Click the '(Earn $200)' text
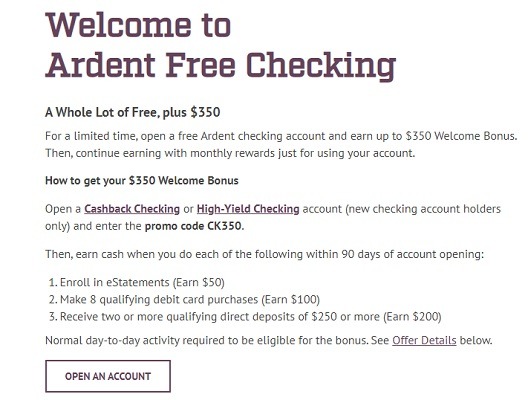The width and height of the screenshot is (528, 400). (412, 316)
